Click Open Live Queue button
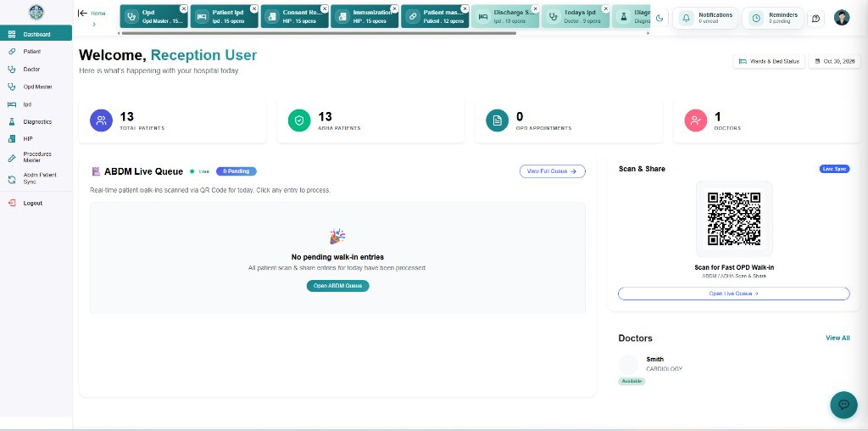Image resolution: width=868 pixels, height=431 pixels. (734, 294)
